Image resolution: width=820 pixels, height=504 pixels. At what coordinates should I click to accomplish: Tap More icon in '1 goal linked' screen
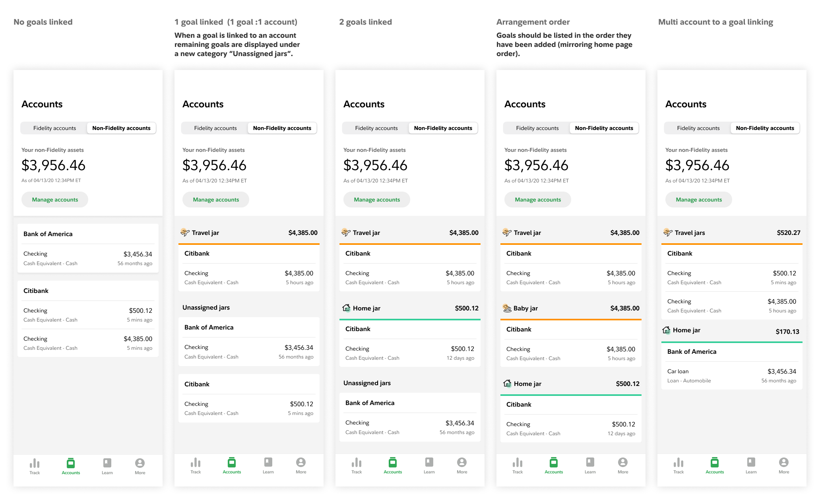(301, 462)
